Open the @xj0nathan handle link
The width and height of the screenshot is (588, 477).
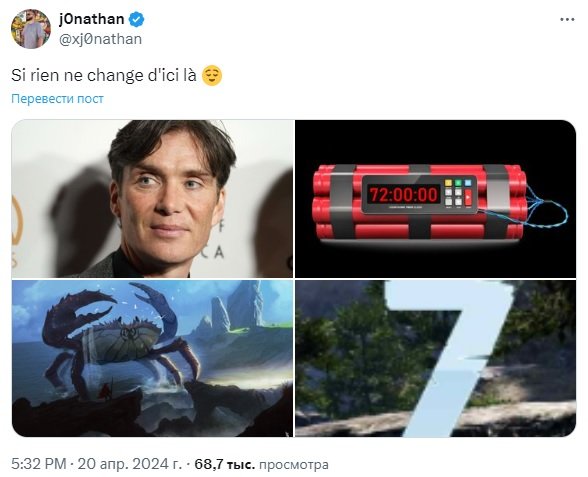coord(100,39)
